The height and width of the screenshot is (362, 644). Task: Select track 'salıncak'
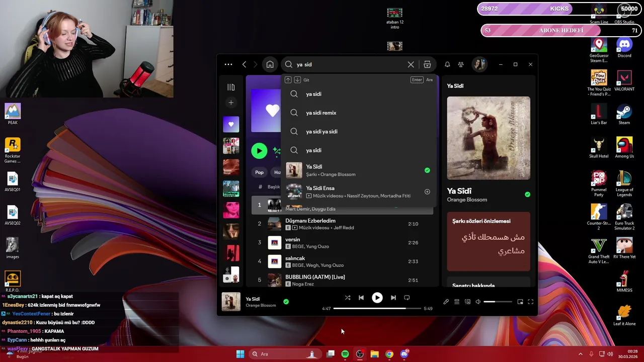tap(342, 261)
